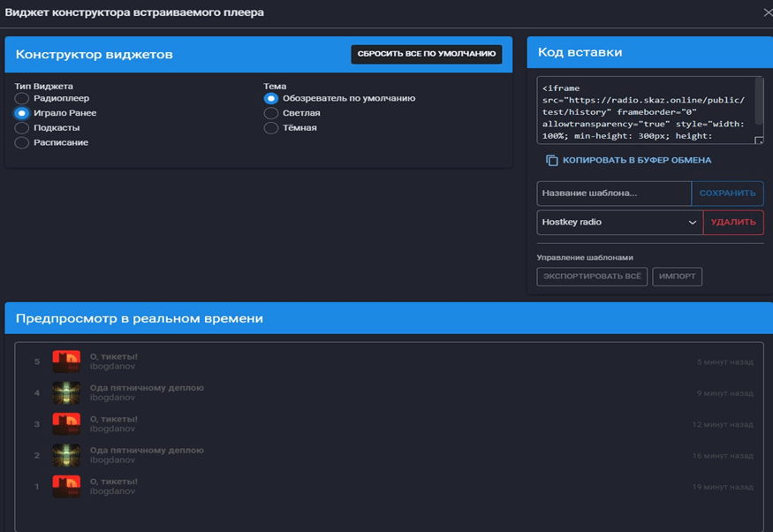Click the 'Импорт' button

point(677,277)
